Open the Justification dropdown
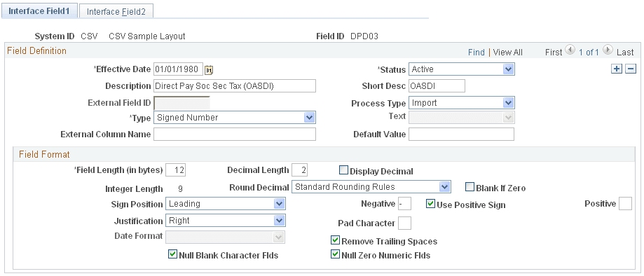The height and width of the screenshot is (276, 644). [226, 221]
